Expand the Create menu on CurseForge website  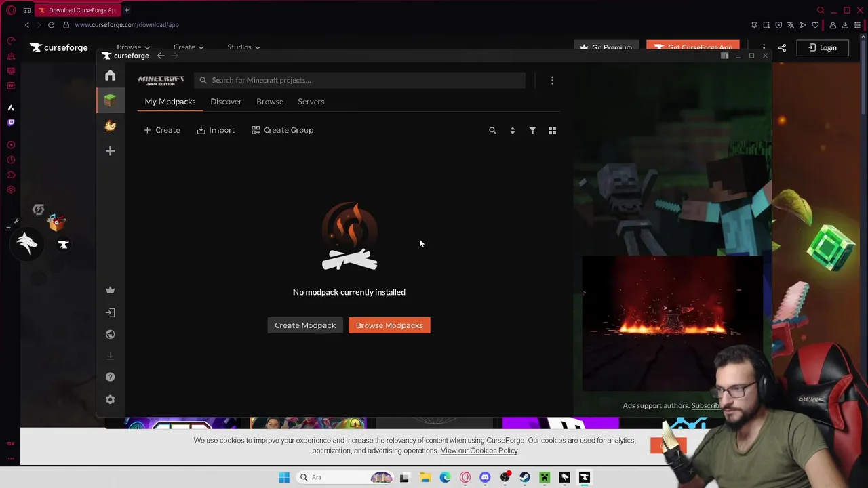[189, 47]
